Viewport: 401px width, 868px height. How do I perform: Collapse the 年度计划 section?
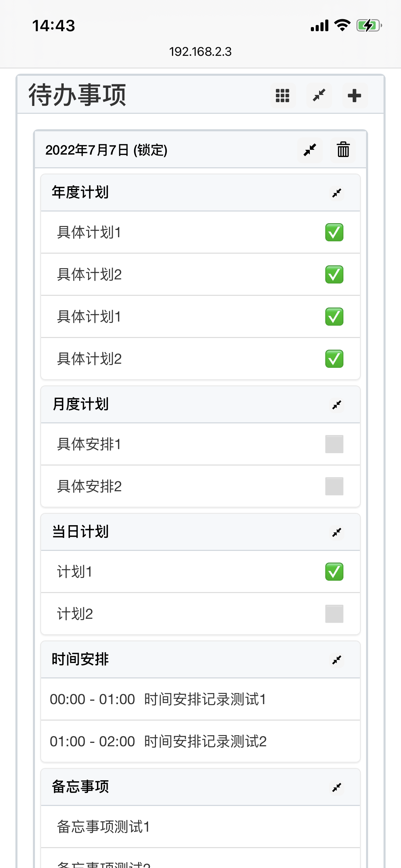[x=337, y=193]
